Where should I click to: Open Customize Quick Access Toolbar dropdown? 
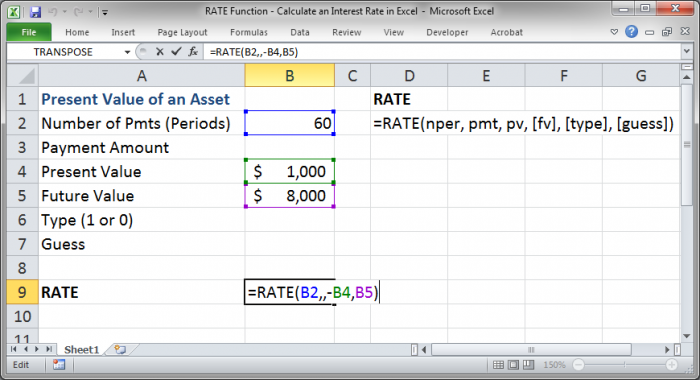click(x=105, y=13)
